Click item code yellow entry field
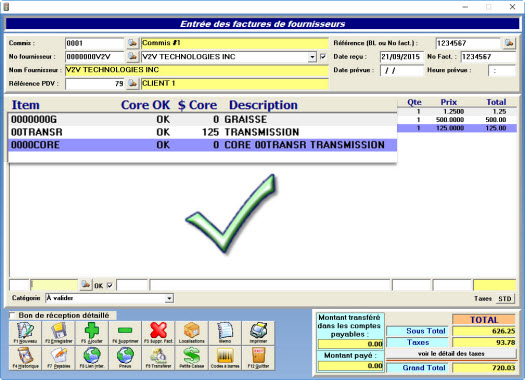This screenshot has height=380, width=525. pos(54,285)
